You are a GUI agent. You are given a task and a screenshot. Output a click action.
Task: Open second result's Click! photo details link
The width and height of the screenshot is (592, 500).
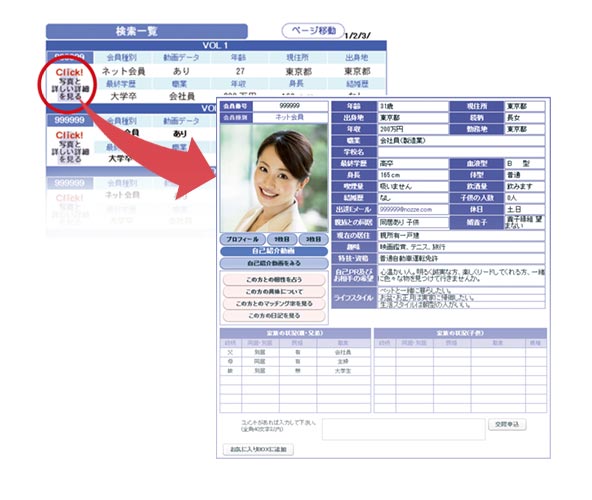pos(69,147)
